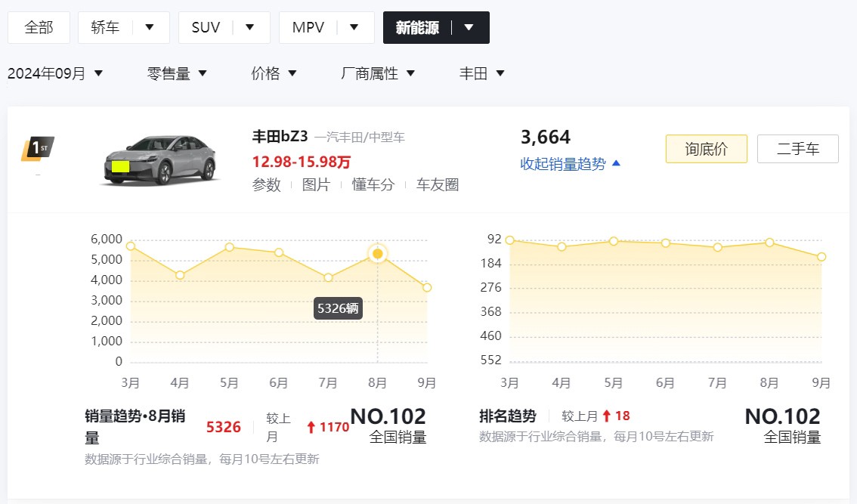
Task: Open the 2024年09月 date filter
Action: (x=55, y=73)
